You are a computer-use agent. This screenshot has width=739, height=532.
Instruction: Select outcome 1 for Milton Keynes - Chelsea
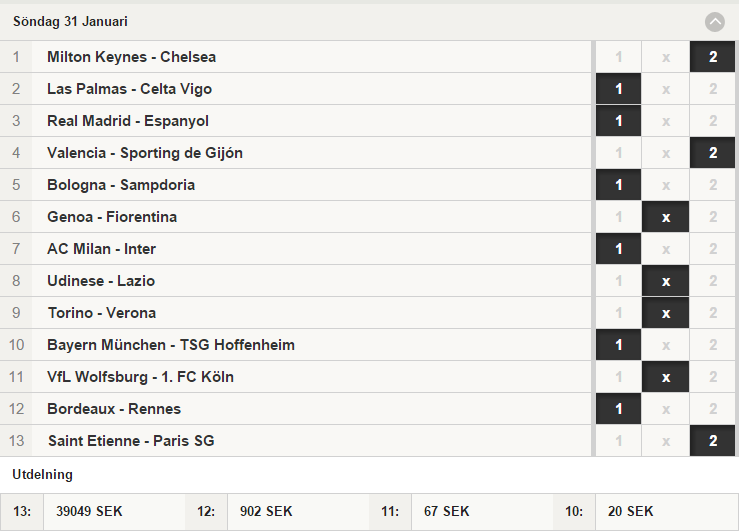coord(618,57)
